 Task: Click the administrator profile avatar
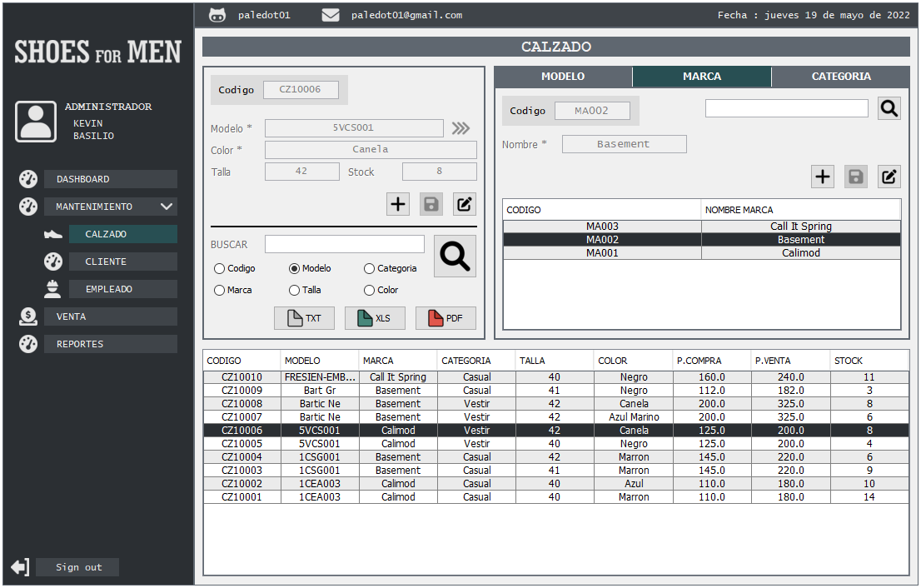pos(36,122)
